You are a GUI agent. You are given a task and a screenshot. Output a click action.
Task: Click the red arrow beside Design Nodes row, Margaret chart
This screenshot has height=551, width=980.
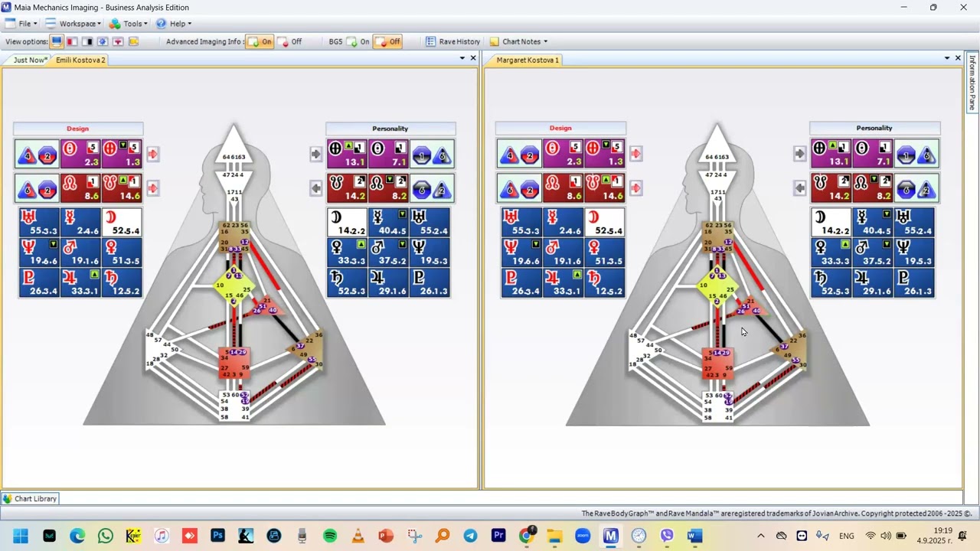pyautogui.click(x=636, y=187)
